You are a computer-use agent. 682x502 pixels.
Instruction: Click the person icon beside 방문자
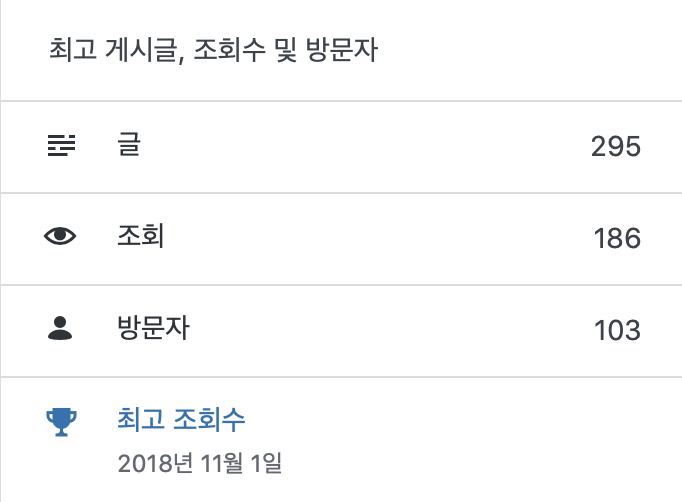(61, 329)
